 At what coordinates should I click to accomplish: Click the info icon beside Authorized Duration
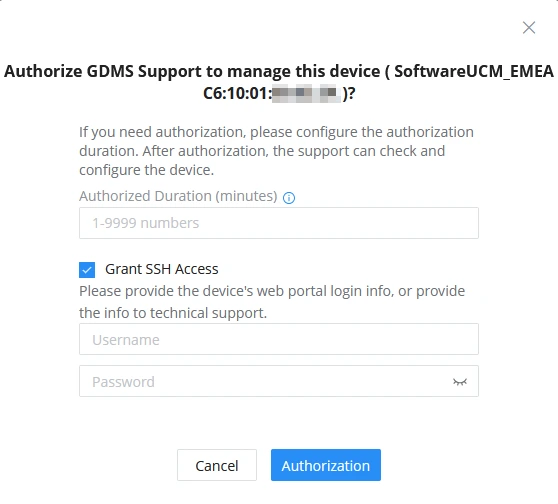coord(289,198)
